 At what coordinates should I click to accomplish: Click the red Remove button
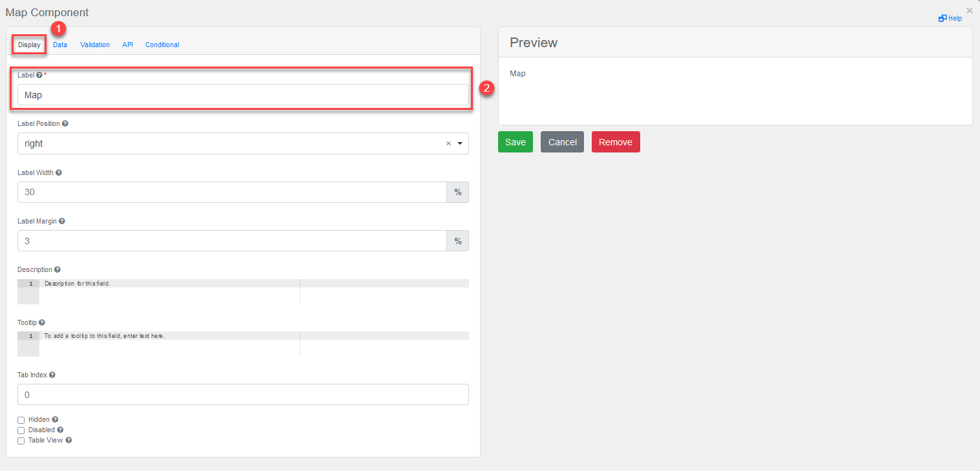pos(616,142)
